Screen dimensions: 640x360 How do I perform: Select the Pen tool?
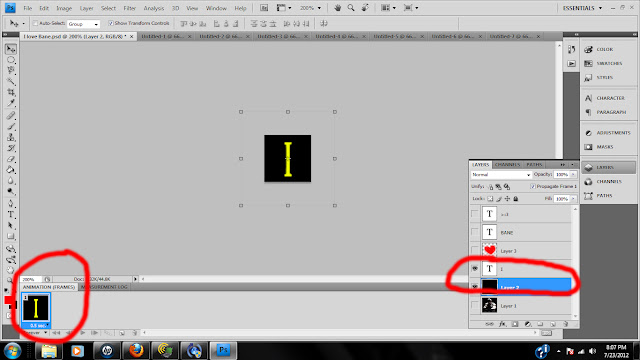(11, 204)
